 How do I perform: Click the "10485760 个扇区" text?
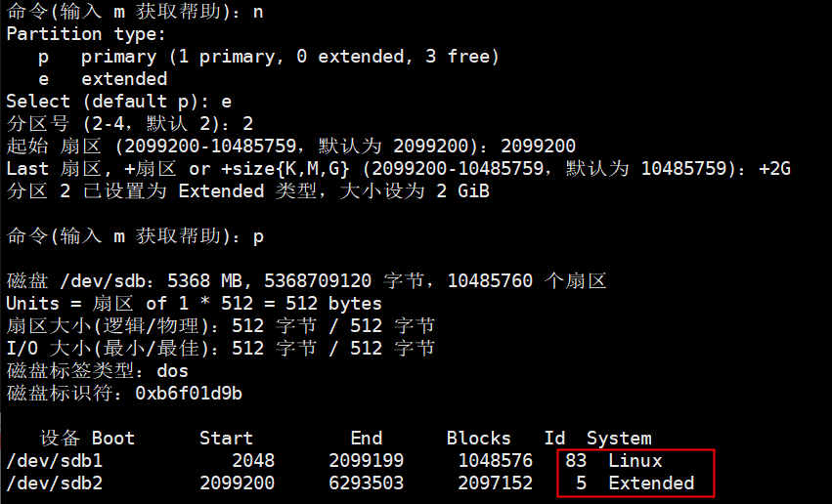pyautogui.click(x=526, y=281)
